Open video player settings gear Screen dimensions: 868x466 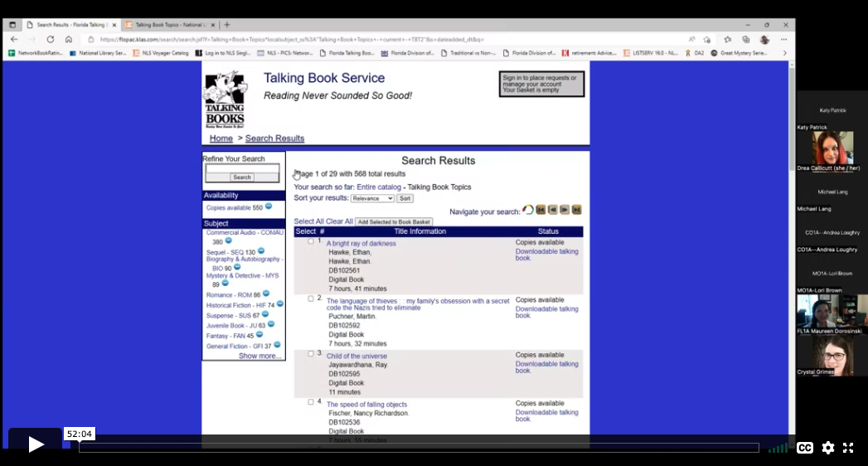click(827, 448)
